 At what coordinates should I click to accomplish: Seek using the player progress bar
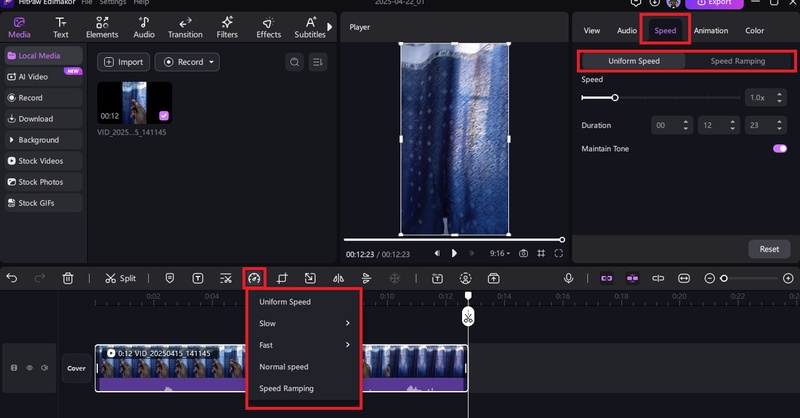click(453, 239)
